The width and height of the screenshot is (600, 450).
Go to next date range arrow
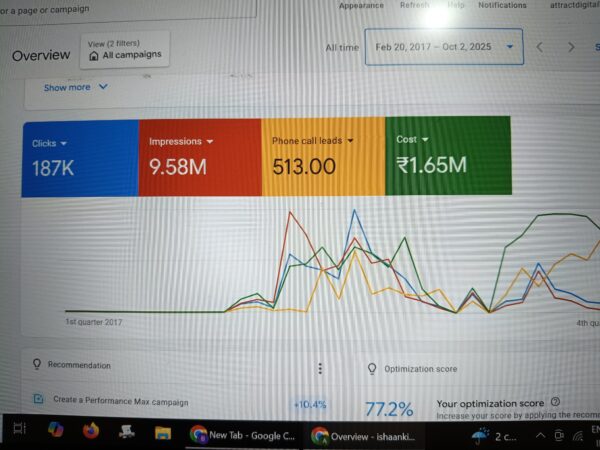(x=571, y=47)
